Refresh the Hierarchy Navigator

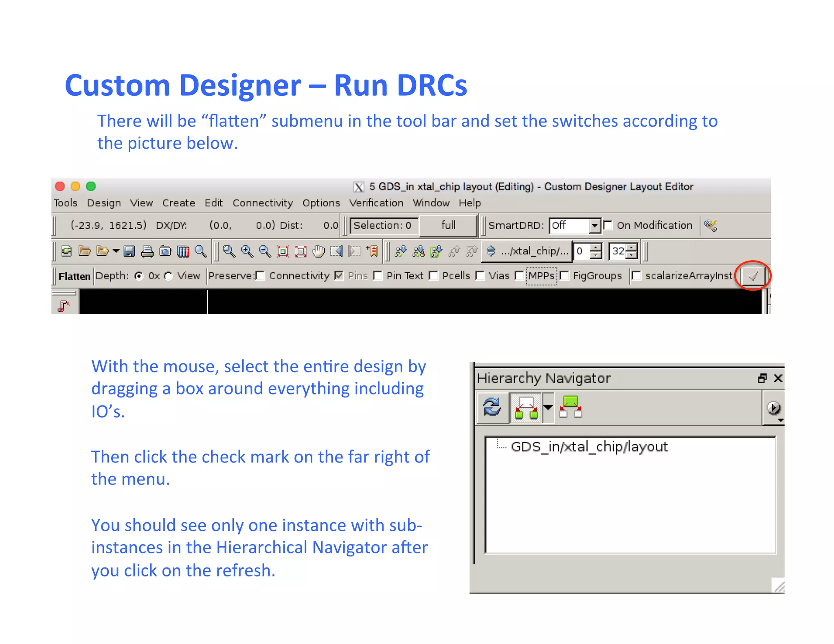point(492,407)
